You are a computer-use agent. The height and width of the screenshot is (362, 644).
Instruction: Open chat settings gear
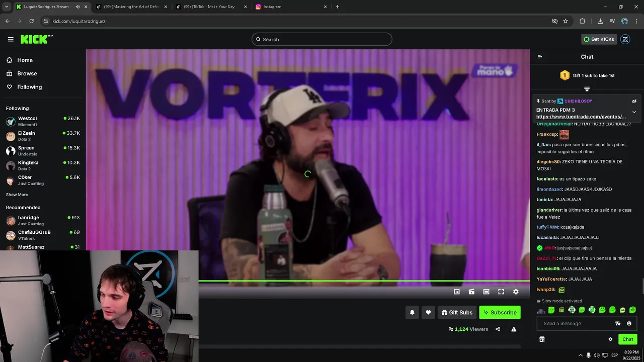(x=610, y=339)
